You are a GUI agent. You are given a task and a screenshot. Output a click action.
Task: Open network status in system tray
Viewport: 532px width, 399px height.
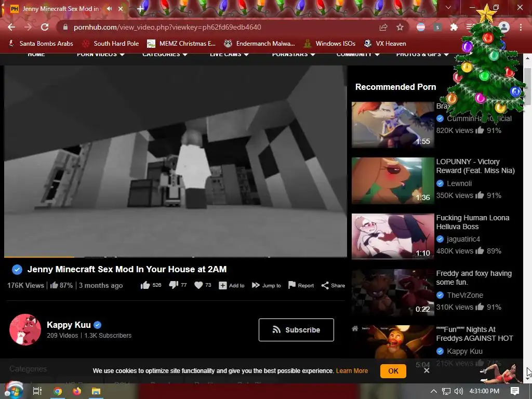coord(446,391)
